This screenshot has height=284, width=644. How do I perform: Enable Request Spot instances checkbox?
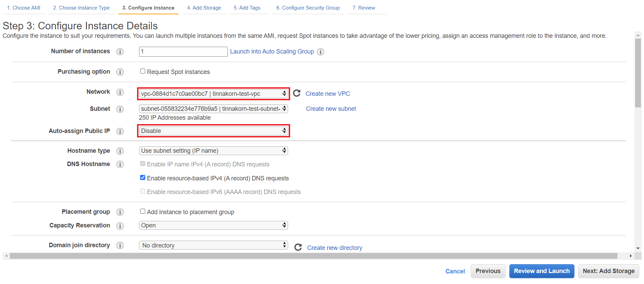point(143,71)
